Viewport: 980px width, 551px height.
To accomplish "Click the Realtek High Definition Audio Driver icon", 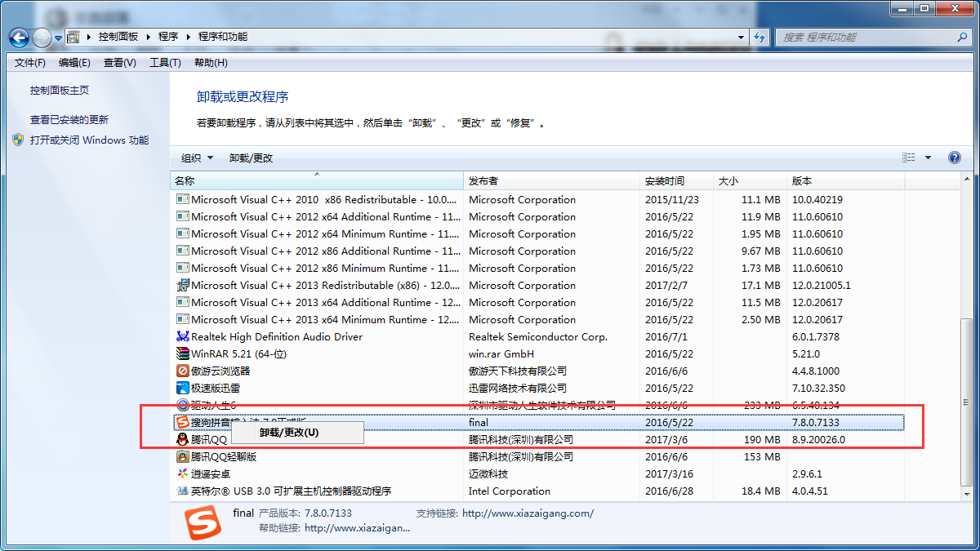I will [x=183, y=336].
